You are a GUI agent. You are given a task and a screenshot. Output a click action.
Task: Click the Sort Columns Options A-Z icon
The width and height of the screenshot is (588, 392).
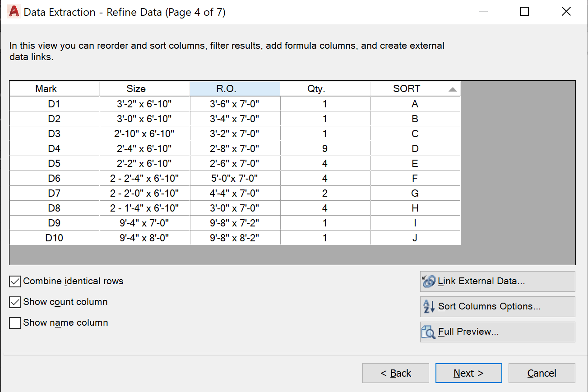(x=428, y=306)
